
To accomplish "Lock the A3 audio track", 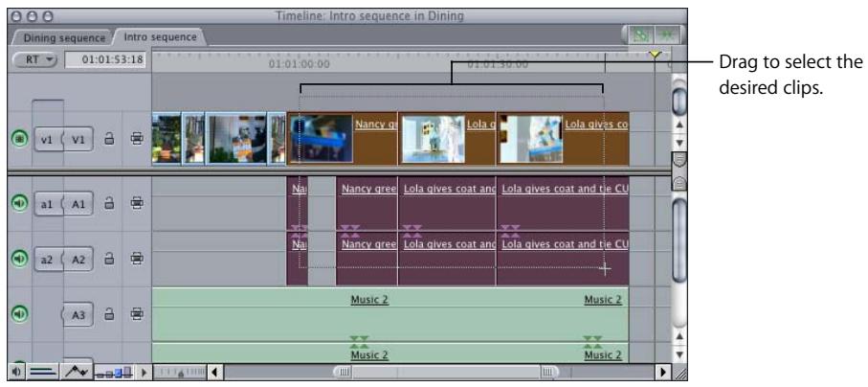I will 110,314.
